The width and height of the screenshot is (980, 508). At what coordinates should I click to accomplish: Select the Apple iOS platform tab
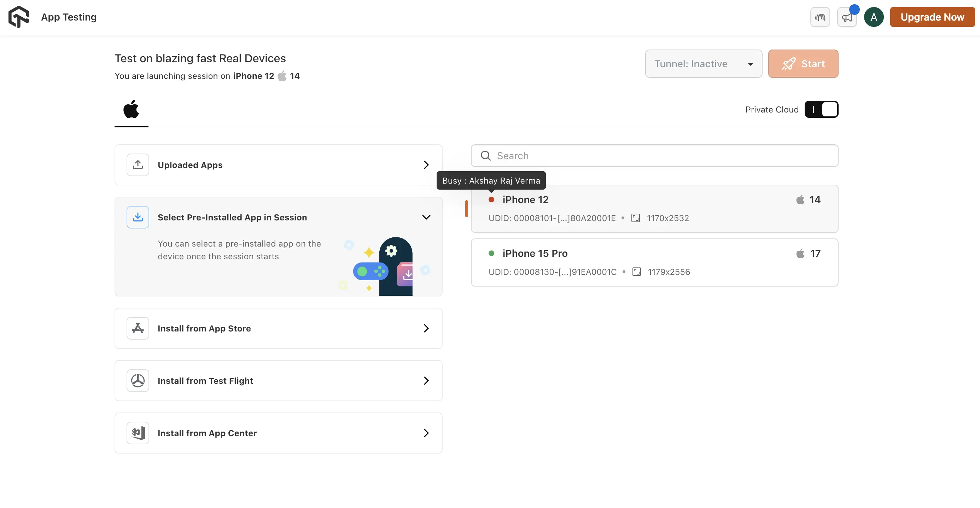(131, 110)
